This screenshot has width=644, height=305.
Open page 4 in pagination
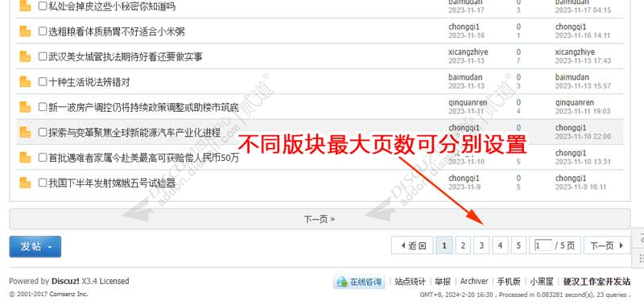tap(500, 245)
